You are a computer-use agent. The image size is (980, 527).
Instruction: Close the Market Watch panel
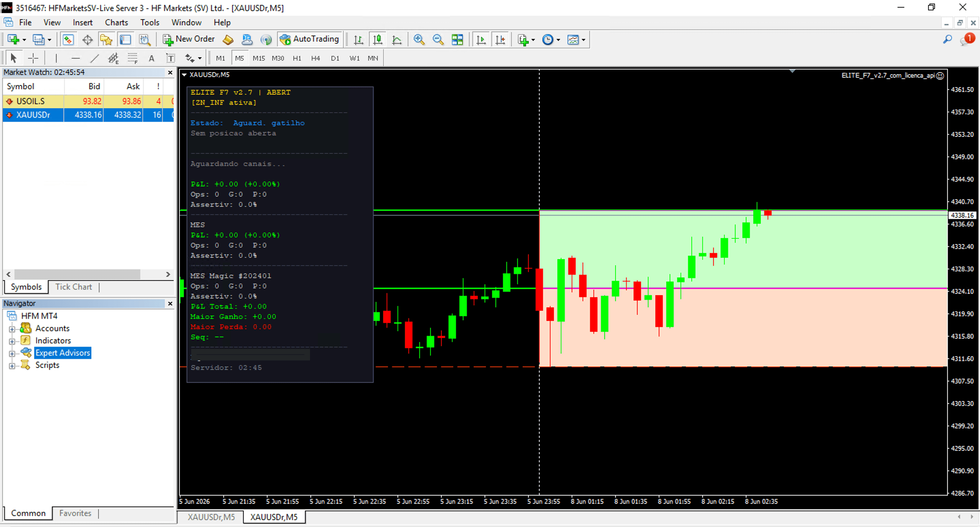tap(170, 72)
